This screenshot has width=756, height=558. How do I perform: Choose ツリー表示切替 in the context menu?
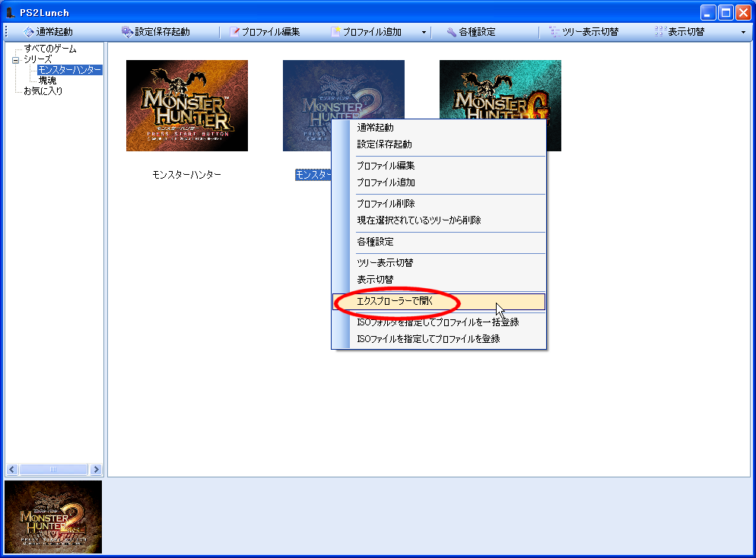pos(439,263)
